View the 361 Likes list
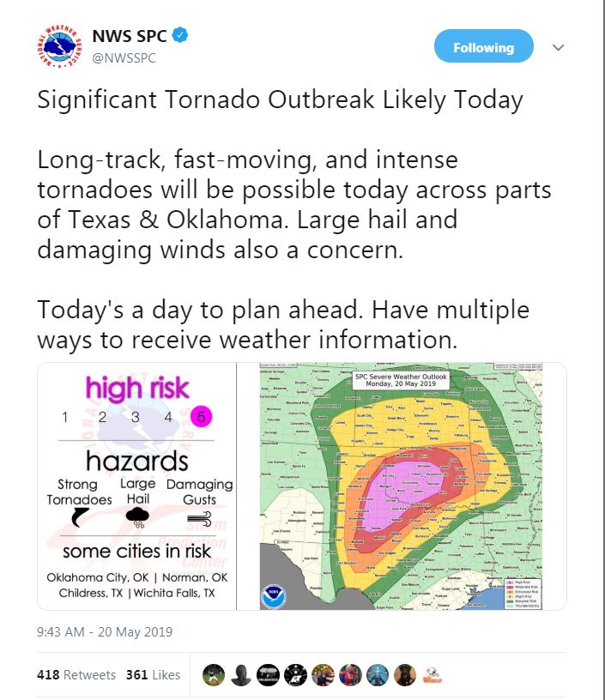The image size is (605, 700). point(153,675)
